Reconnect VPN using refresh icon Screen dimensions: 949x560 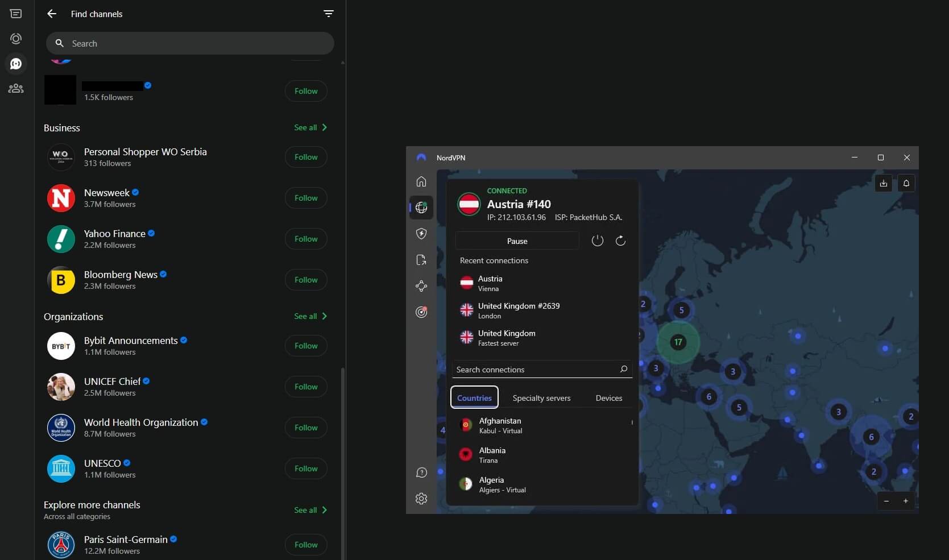point(620,240)
